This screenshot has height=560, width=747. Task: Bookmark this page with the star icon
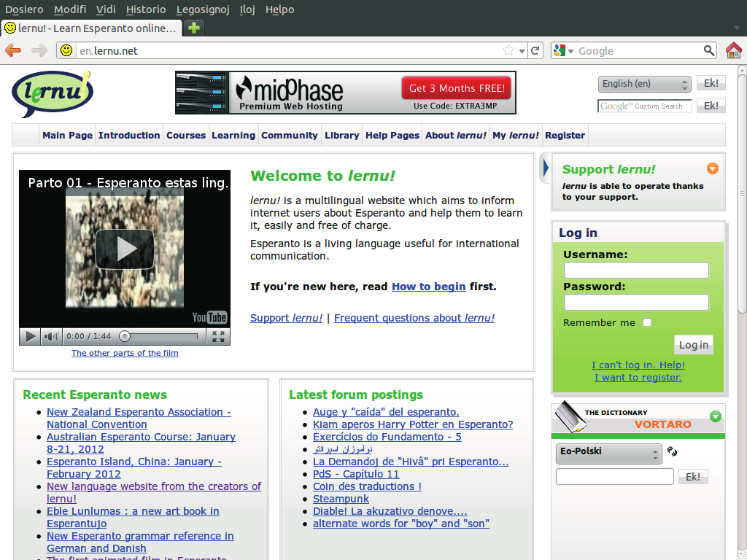pos(508,50)
